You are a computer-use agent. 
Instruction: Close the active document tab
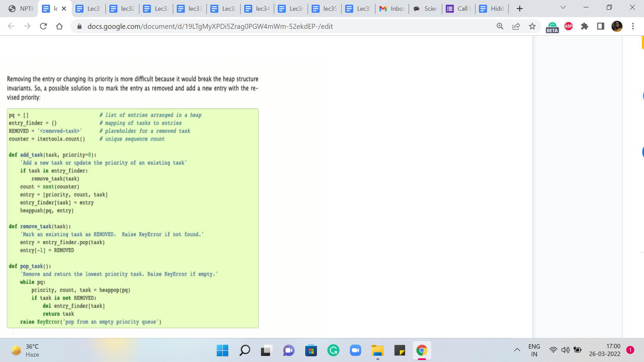[64, 9]
